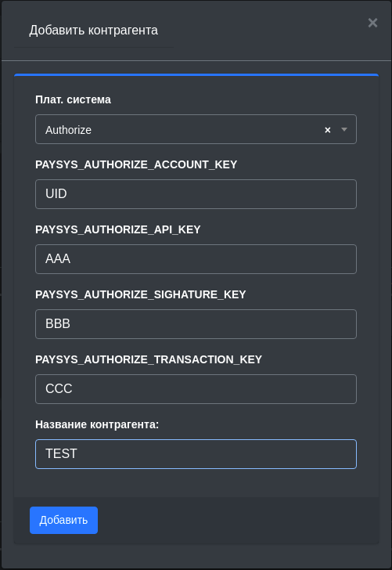Close the Добавить контрагента dialog

pos(372,23)
